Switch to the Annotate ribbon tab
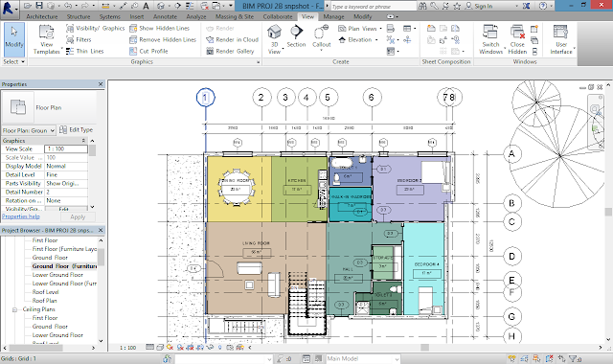This screenshot has height=364, width=613. [165, 17]
